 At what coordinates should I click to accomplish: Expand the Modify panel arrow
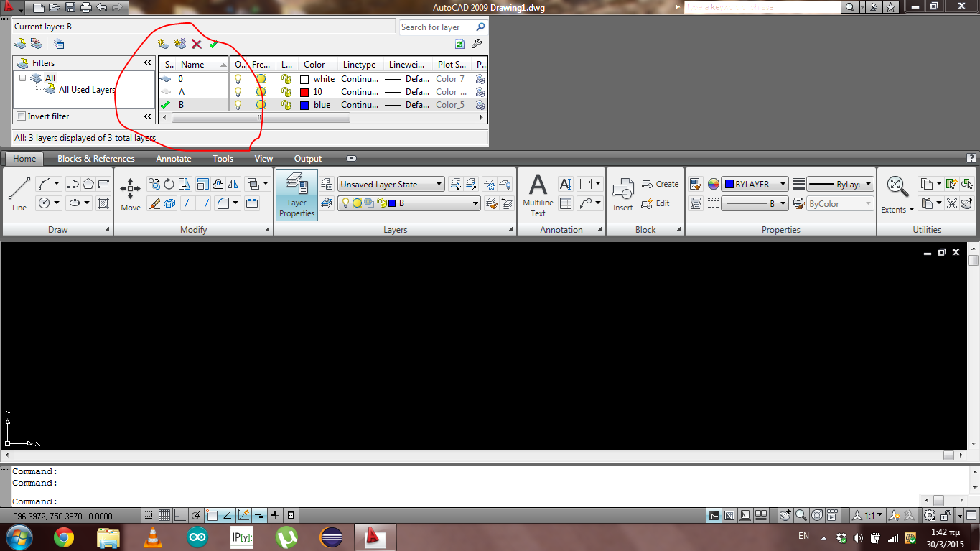[x=269, y=230]
